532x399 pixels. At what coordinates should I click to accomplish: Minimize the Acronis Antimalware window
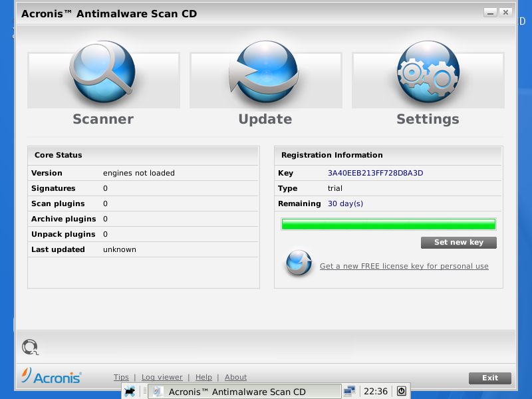click(x=490, y=13)
